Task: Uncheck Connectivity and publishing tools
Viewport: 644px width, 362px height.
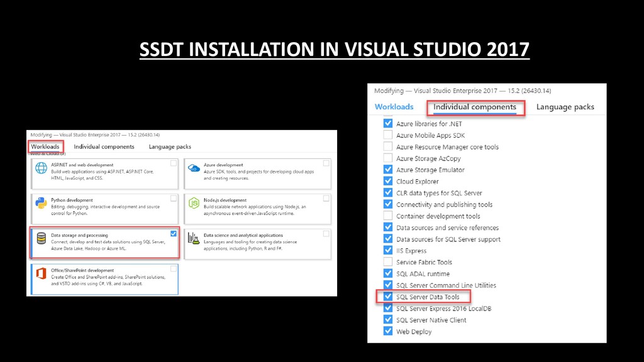Action: pos(387,204)
